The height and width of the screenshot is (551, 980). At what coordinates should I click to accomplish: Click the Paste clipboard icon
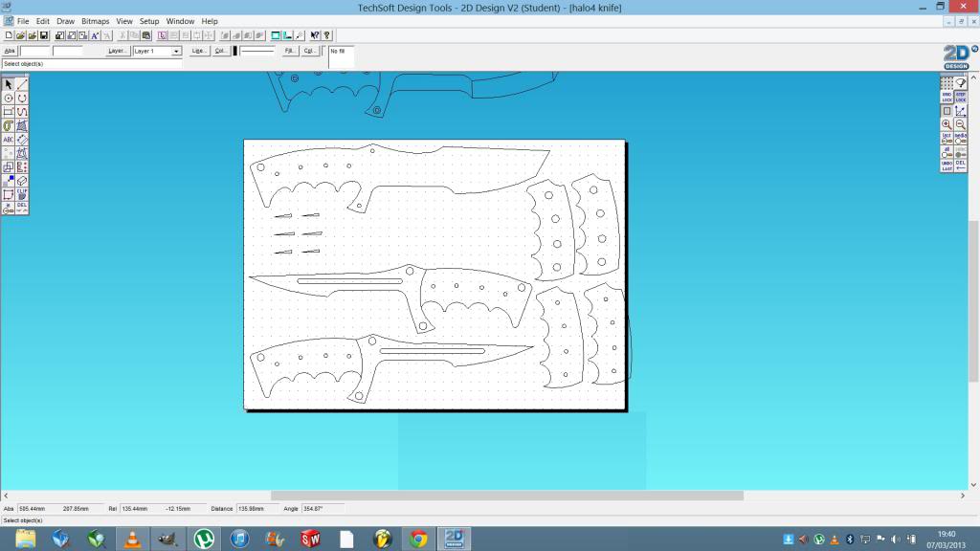146,35
